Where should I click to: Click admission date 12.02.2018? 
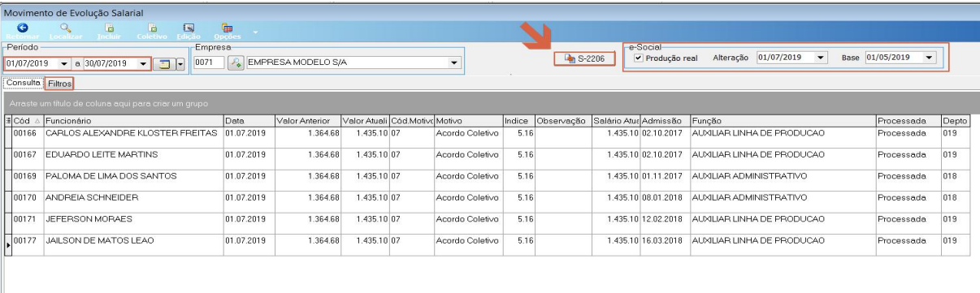coord(662,219)
